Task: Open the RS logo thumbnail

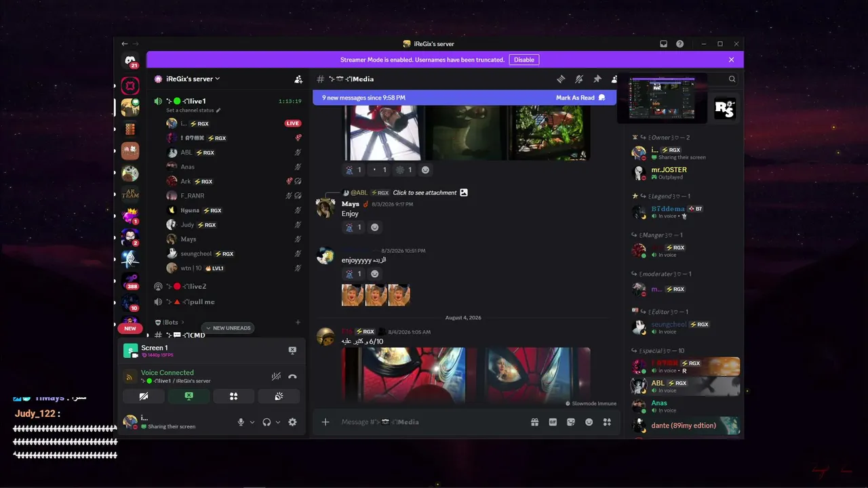Action: [x=725, y=108]
